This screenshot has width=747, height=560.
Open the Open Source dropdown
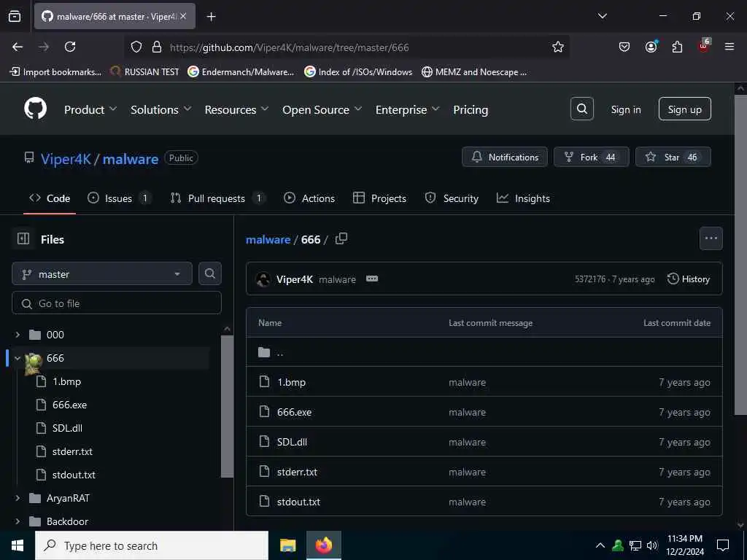(x=322, y=109)
